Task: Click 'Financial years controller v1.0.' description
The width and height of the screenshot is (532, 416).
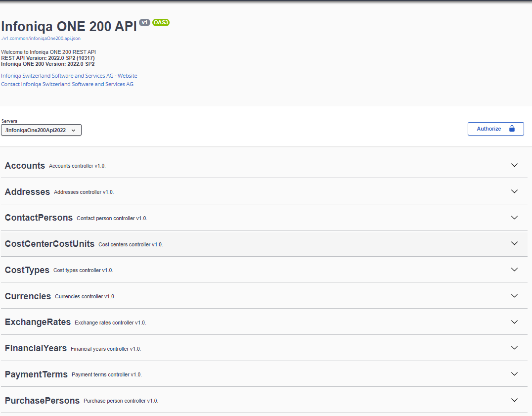Action: point(106,349)
